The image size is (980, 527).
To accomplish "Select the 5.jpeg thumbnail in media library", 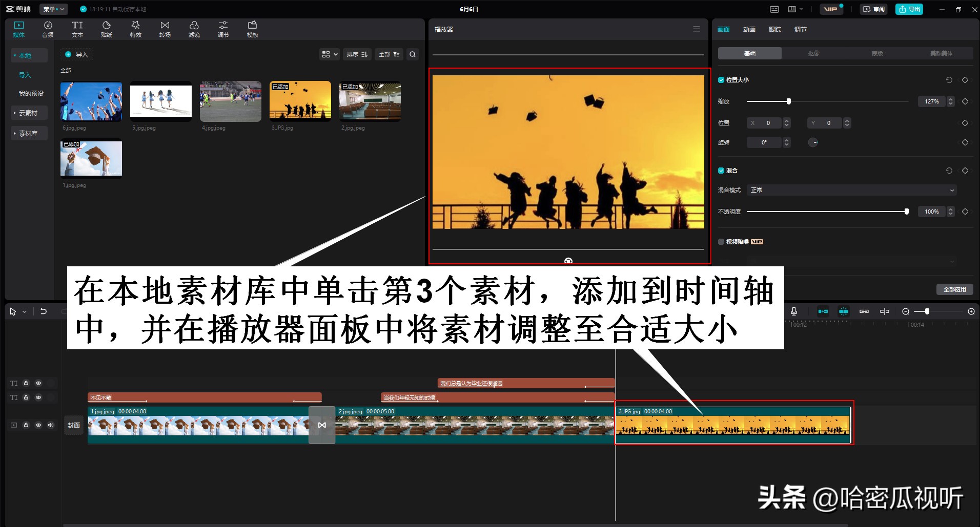I will tap(160, 101).
